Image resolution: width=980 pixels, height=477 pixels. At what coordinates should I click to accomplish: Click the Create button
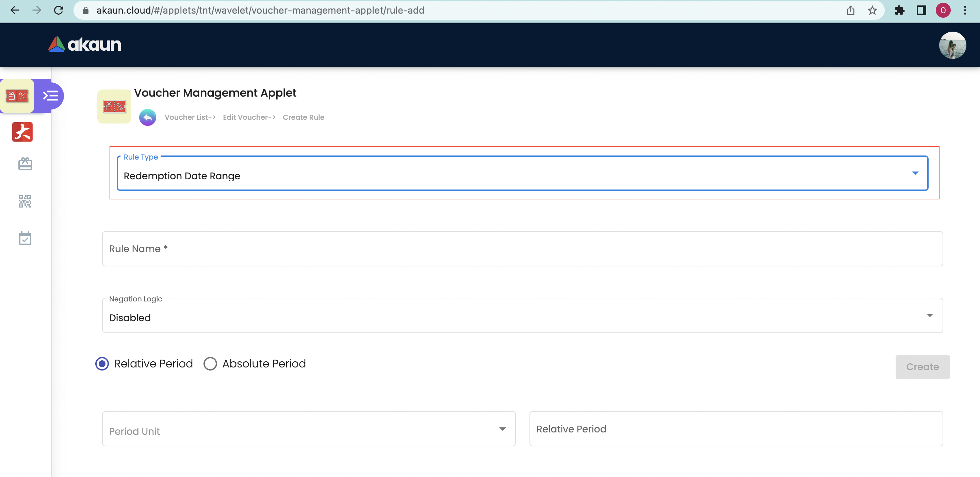(x=922, y=367)
